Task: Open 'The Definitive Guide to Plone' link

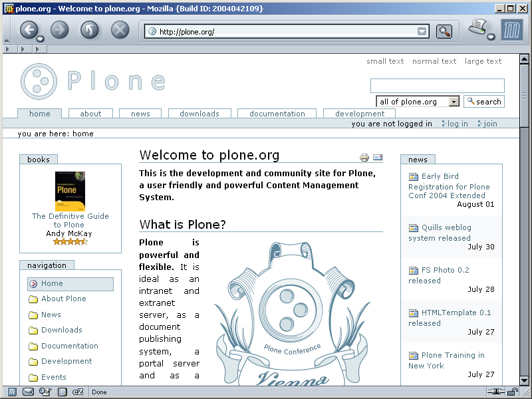Action: [x=70, y=221]
